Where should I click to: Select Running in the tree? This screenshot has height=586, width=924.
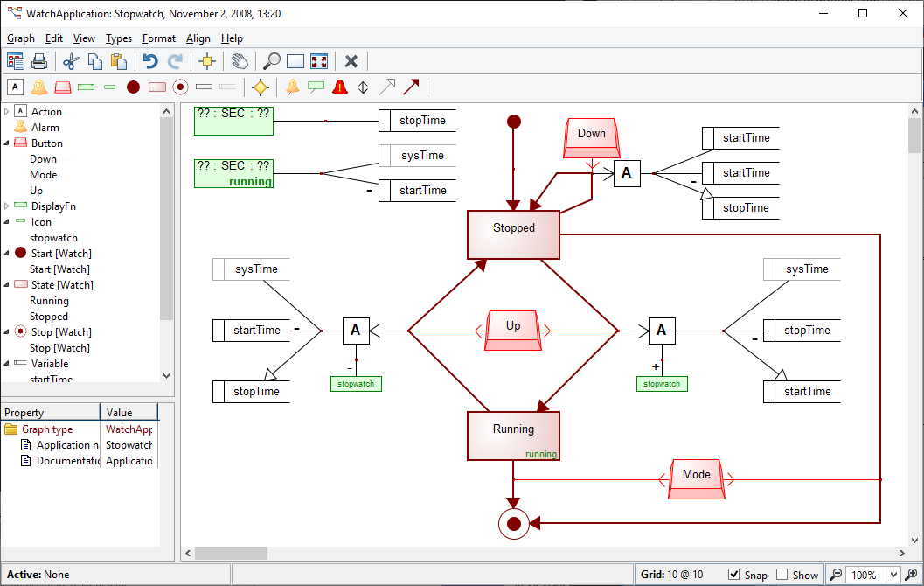click(x=49, y=301)
